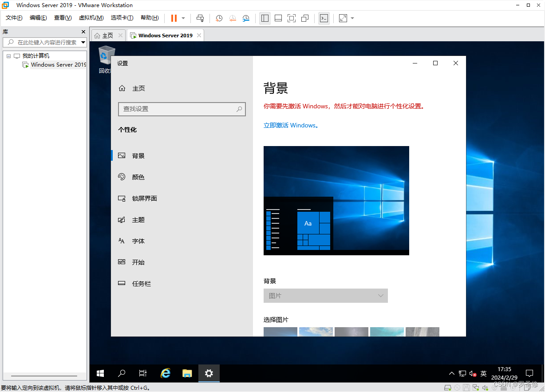Click the hard disk status icon in VMware

pyautogui.click(x=448, y=388)
